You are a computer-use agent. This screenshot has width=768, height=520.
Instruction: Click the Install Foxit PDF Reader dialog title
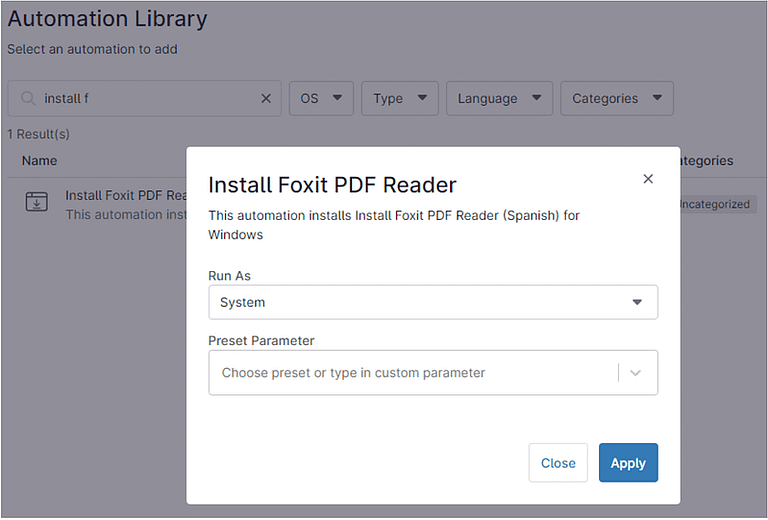pos(332,185)
